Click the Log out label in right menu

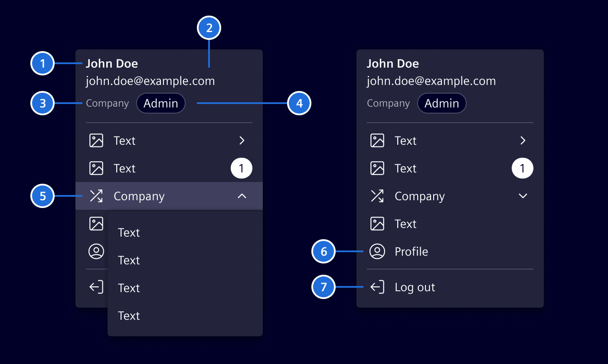click(415, 287)
